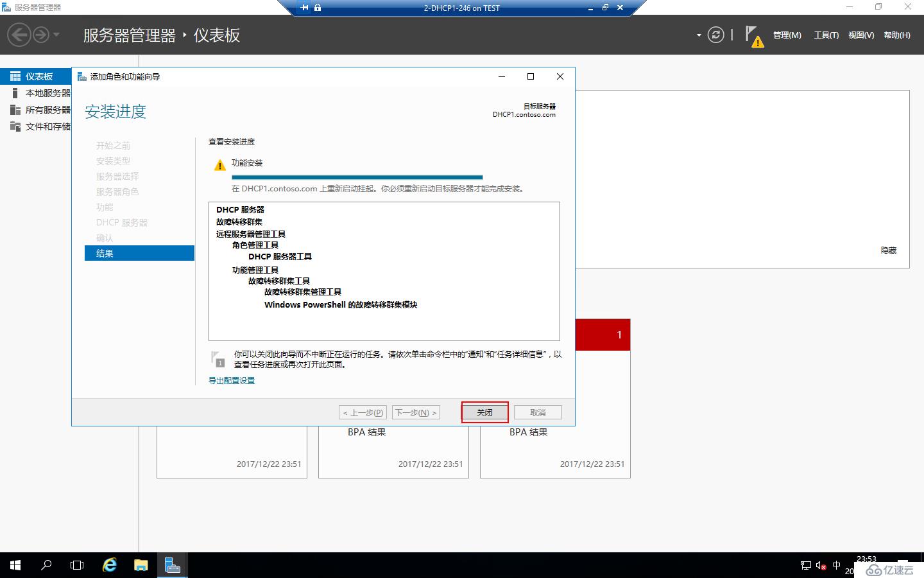Open the 工具(T) menu
This screenshot has height=578, width=924.
click(x=826, y=35)
